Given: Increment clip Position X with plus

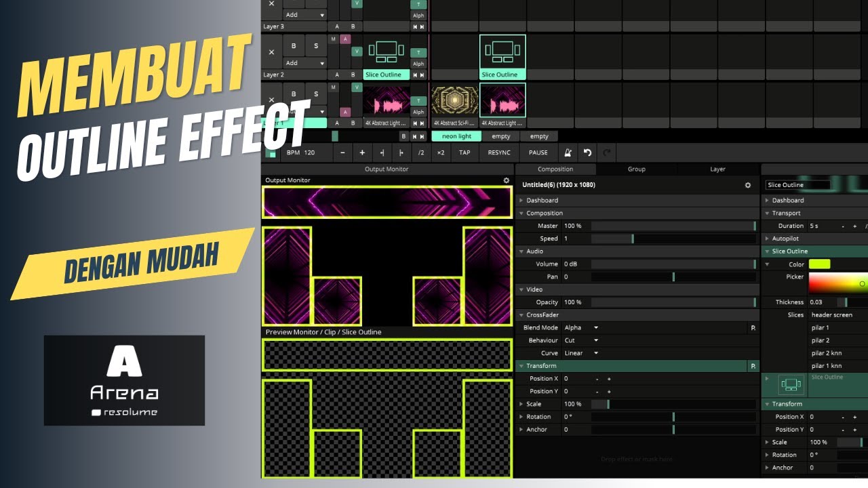Looking at the screenshot, I should [x=854, y=417].
